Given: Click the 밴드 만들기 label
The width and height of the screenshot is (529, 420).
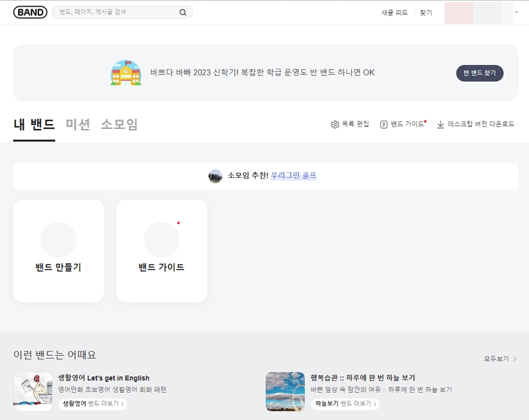Looking at the screenshot, I should point(59,267).
